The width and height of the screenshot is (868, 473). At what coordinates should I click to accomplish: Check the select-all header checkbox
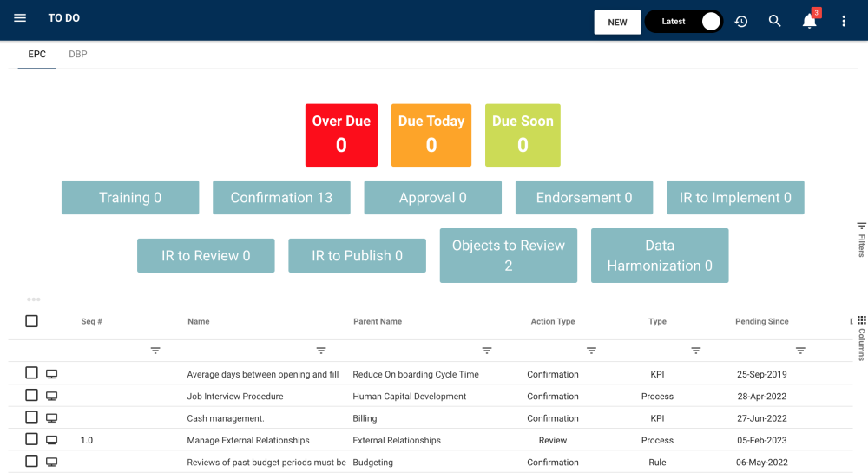click(x=31, y=321)
